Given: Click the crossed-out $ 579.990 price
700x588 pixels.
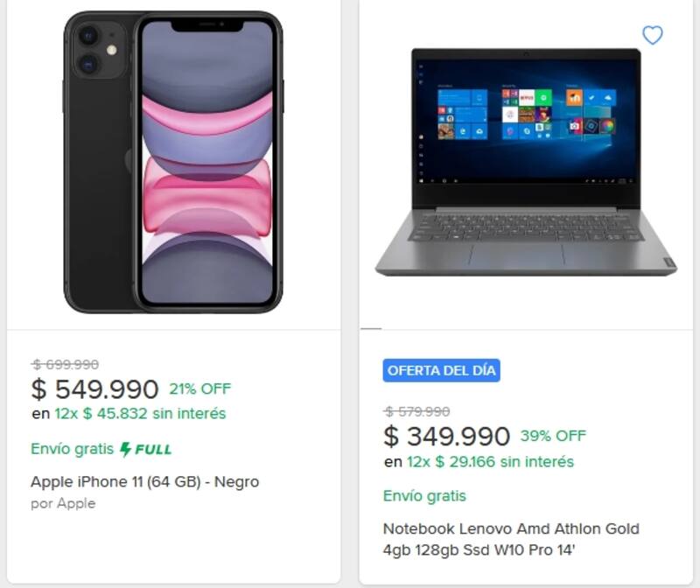Looking at the screenshot, I should point(417,411).
